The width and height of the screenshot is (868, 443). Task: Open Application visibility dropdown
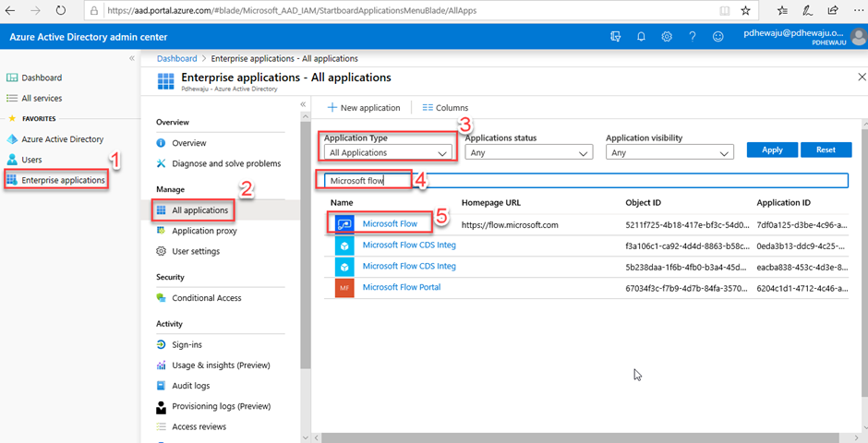[669, 152]
